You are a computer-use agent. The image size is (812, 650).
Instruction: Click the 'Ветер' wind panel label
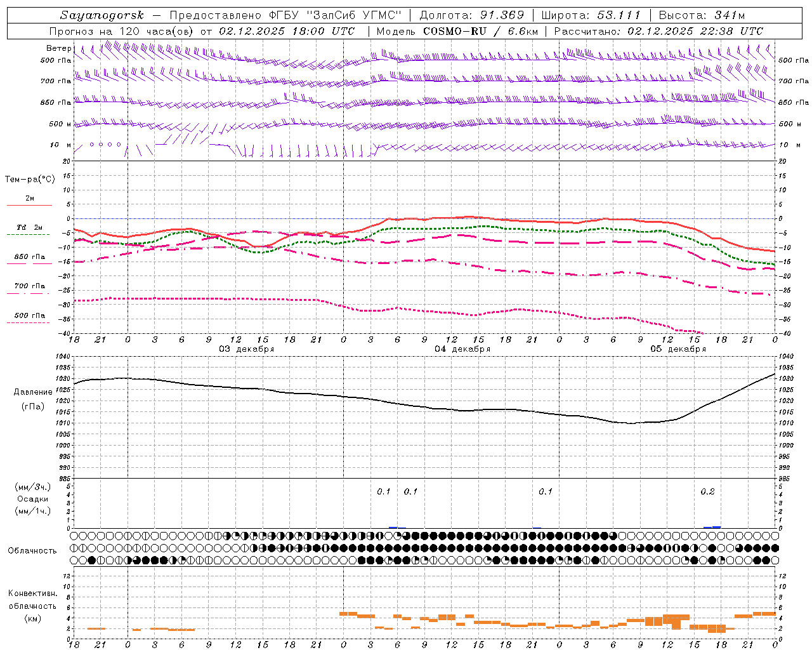(x=58, y=48)
